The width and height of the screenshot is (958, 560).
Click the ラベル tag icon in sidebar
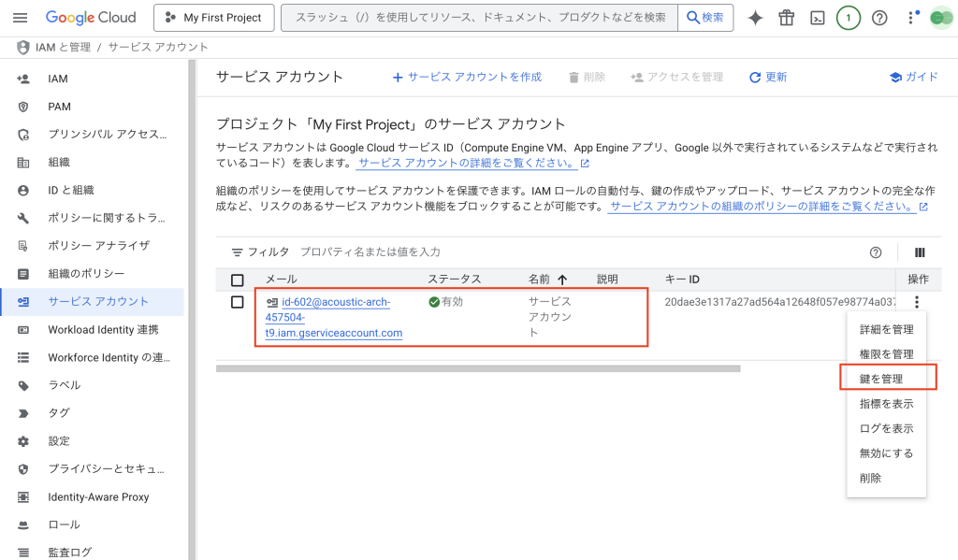click(23, 385)
